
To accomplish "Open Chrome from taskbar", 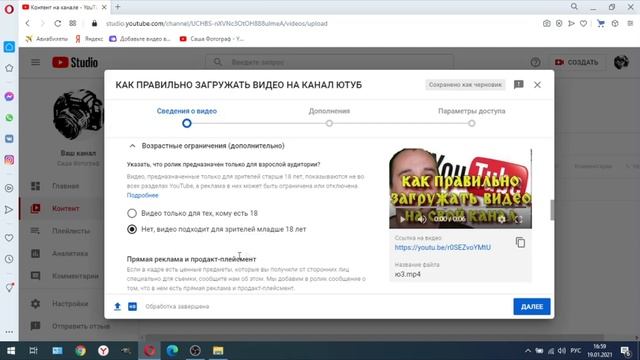I will tap(80, 350).
